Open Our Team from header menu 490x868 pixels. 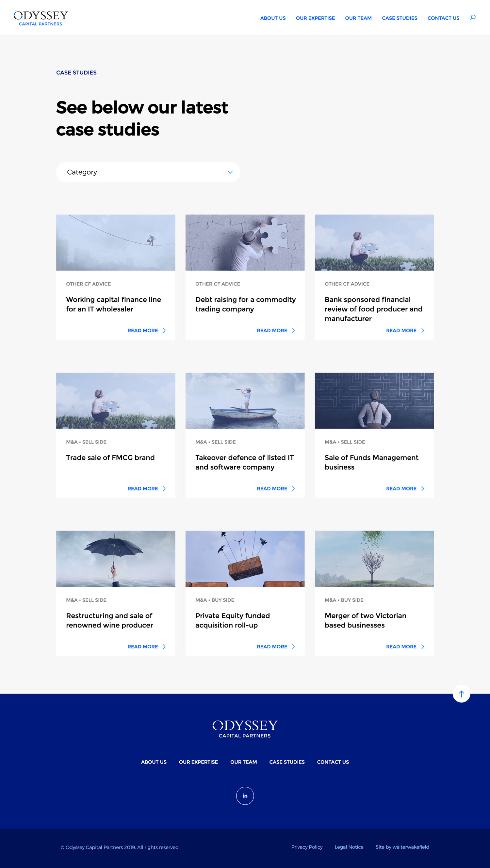click(x=358, y=18)
